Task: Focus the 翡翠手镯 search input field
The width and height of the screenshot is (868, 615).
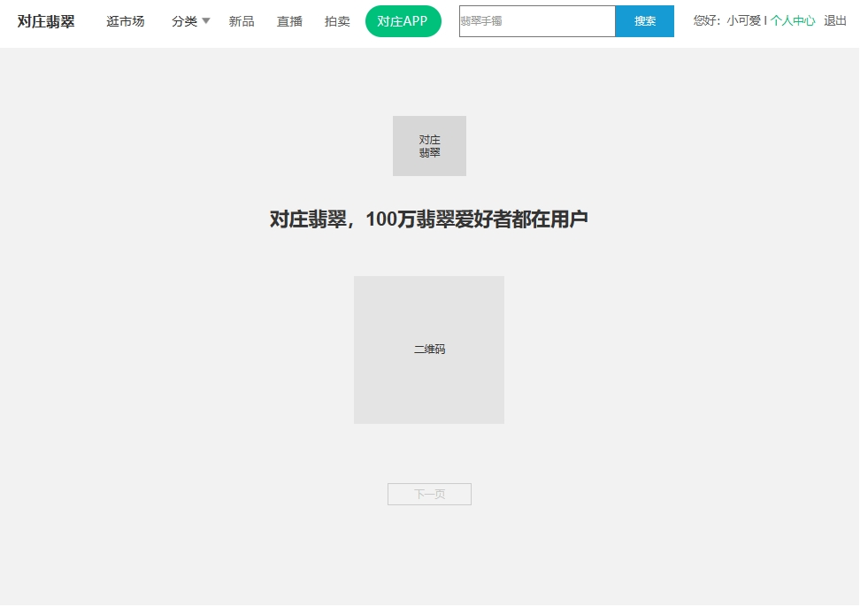Action: click(537, 21)
